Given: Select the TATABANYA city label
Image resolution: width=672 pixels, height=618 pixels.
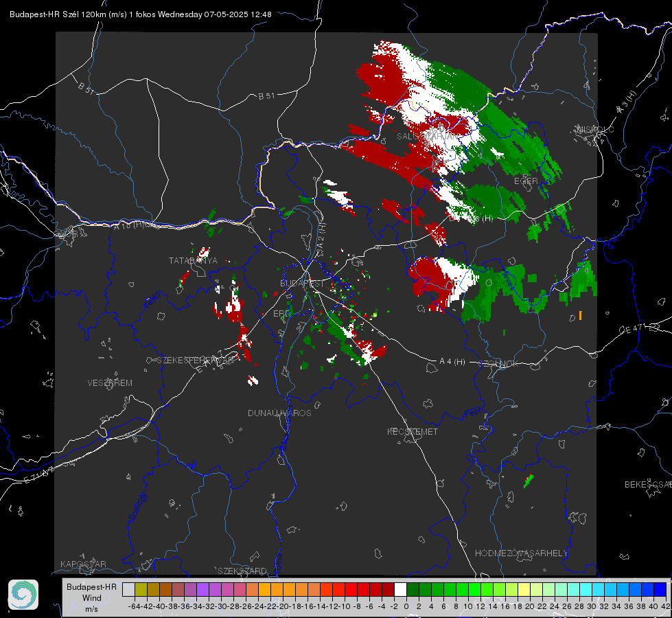Looking at the screenshot, I should tap(193, 260).
